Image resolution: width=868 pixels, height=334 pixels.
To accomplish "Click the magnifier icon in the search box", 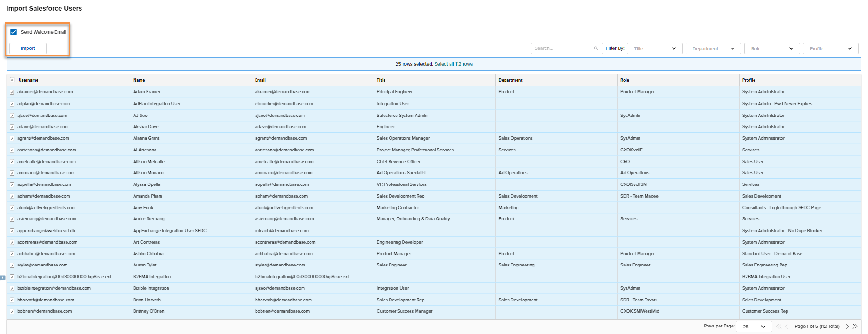I will pyautogui.click(x=596, y=48).
